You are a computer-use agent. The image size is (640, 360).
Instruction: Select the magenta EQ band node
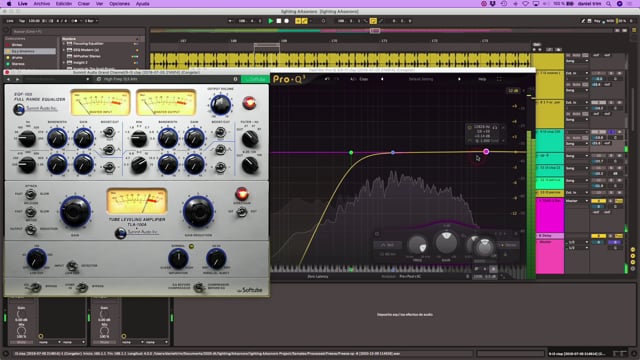point(486,151)
